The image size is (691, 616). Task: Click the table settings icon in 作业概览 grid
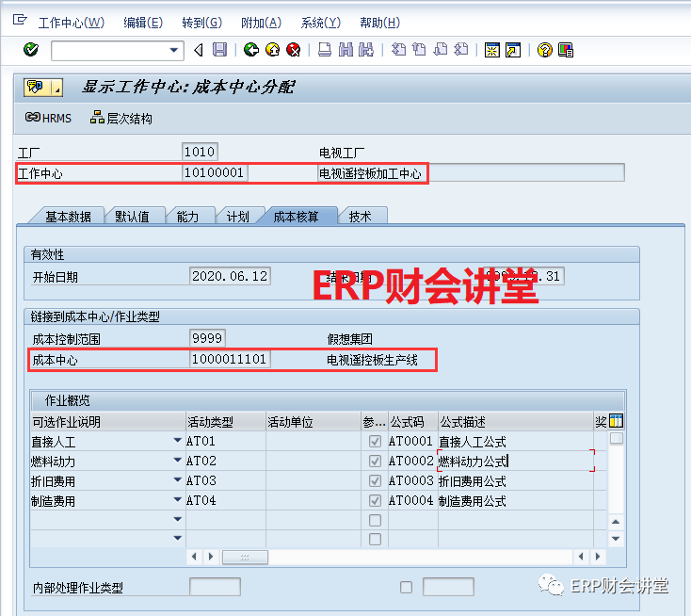(x=617, y=421)
